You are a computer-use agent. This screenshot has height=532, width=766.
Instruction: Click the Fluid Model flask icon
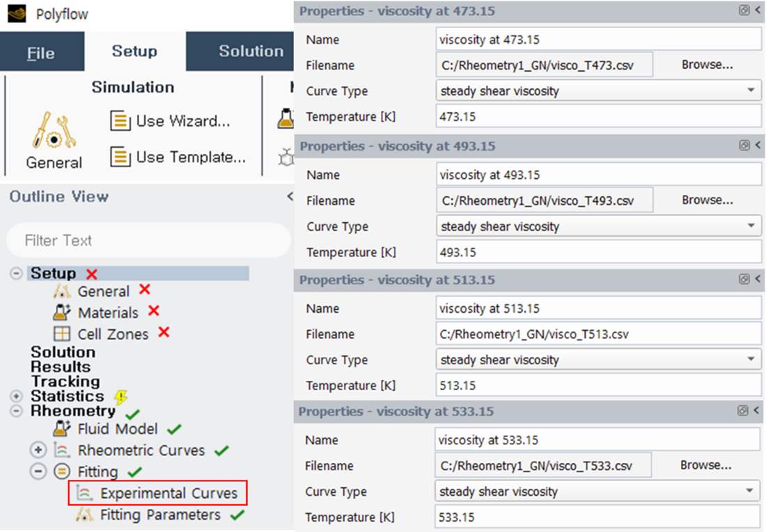[x=62, y=429]
